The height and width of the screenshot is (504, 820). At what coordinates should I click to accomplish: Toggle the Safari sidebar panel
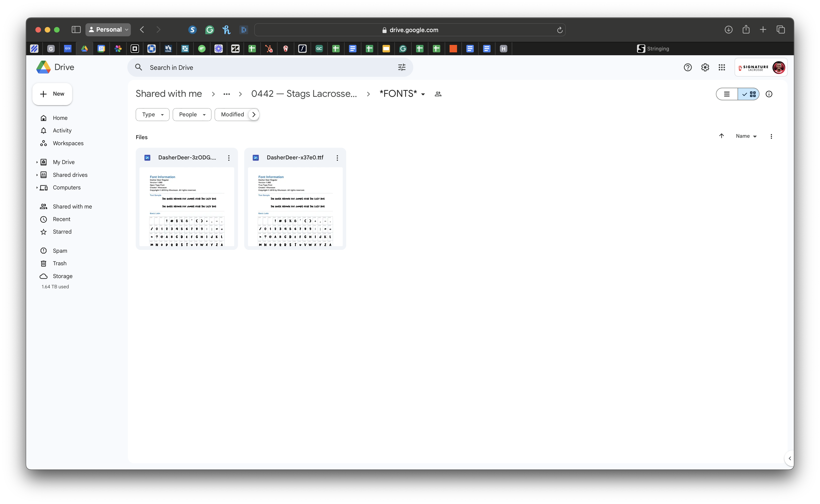click(76, 30)
